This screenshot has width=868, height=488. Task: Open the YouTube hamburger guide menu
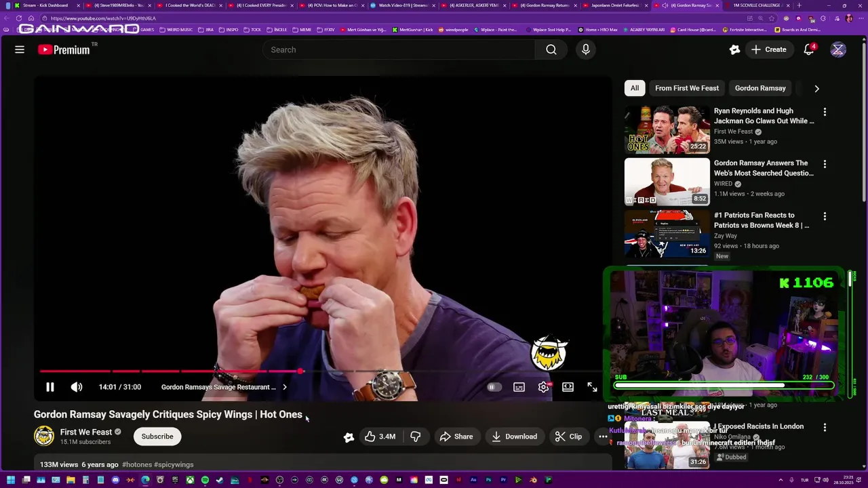coord(20,49)
